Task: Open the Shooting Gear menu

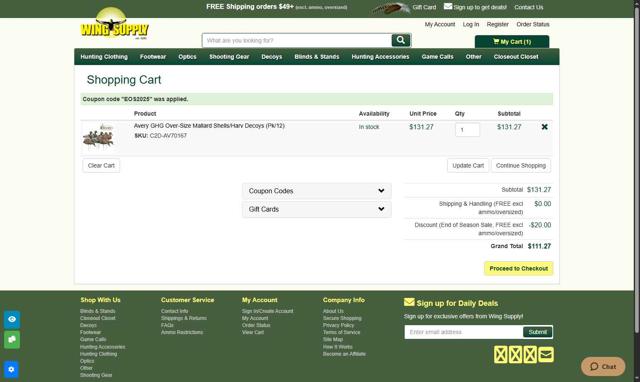Action: coord(229,57)
